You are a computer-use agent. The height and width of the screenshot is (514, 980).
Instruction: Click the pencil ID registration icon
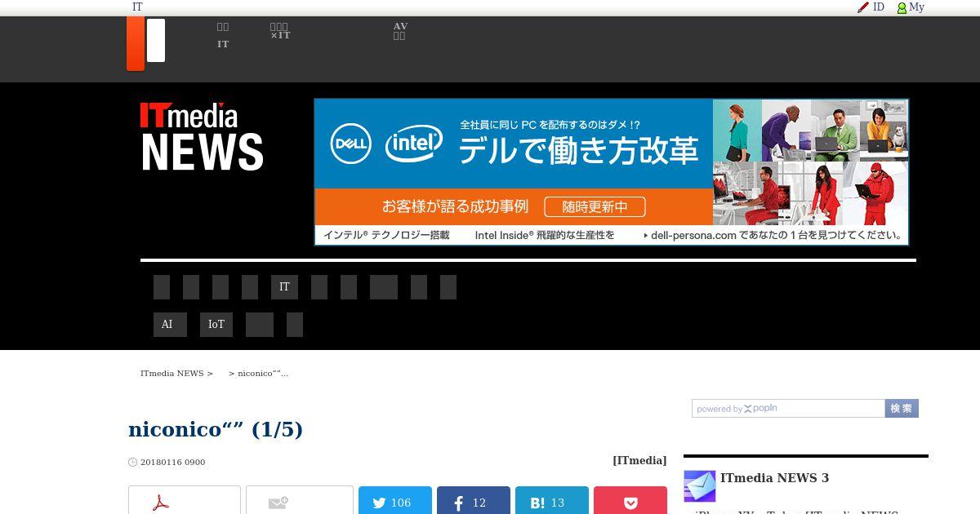click(863, 7)
